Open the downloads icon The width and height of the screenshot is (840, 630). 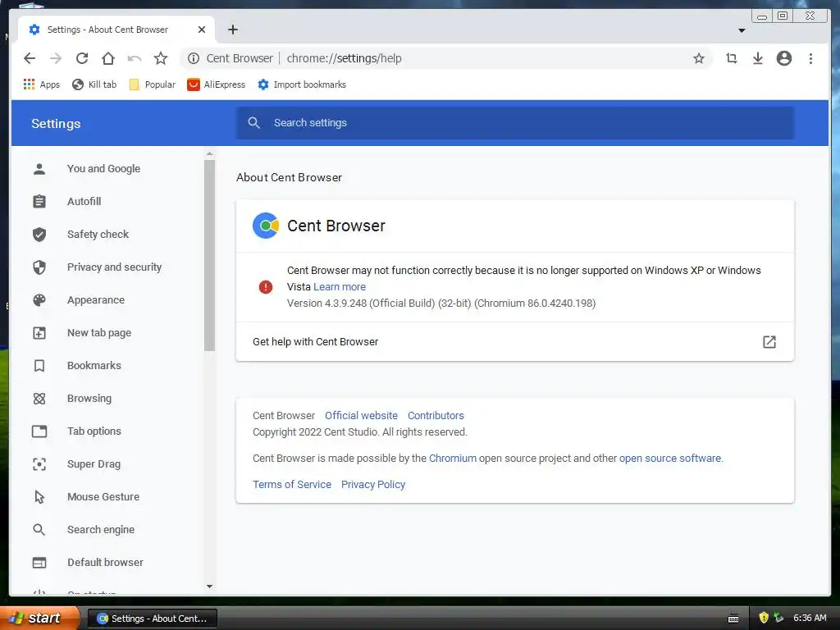click(x=757, y=58)
